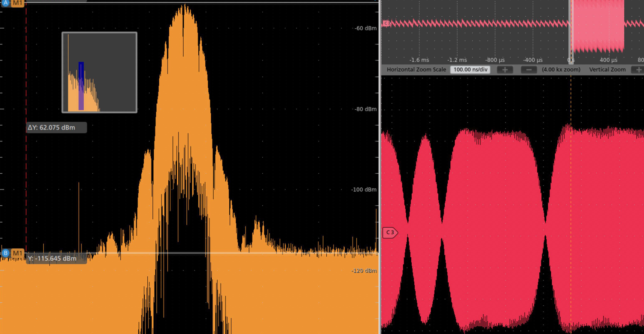Click the -100 dBm axis label

click(x=364, y=190)
